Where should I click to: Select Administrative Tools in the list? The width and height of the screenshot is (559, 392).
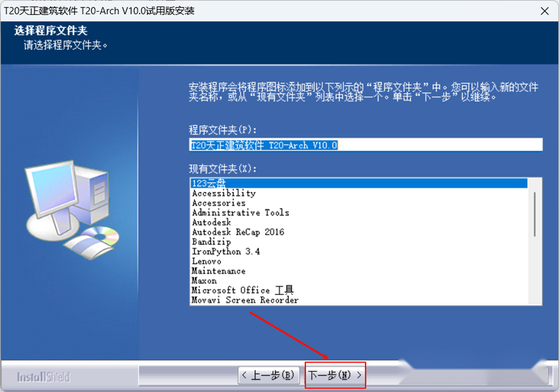(241, 213)
